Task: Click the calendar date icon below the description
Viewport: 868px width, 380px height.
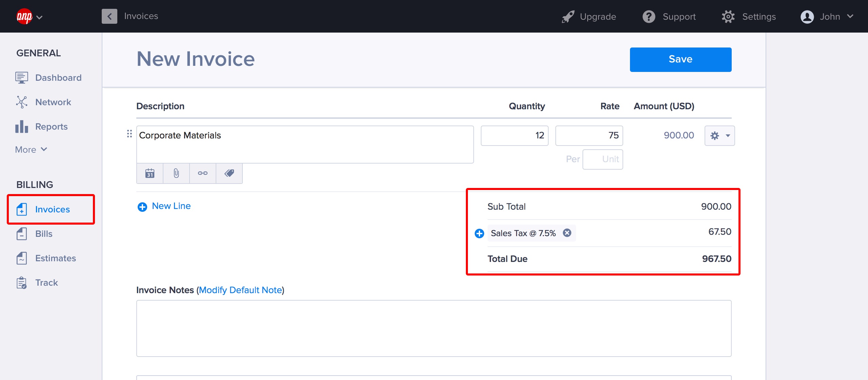Action: (150, 173)
